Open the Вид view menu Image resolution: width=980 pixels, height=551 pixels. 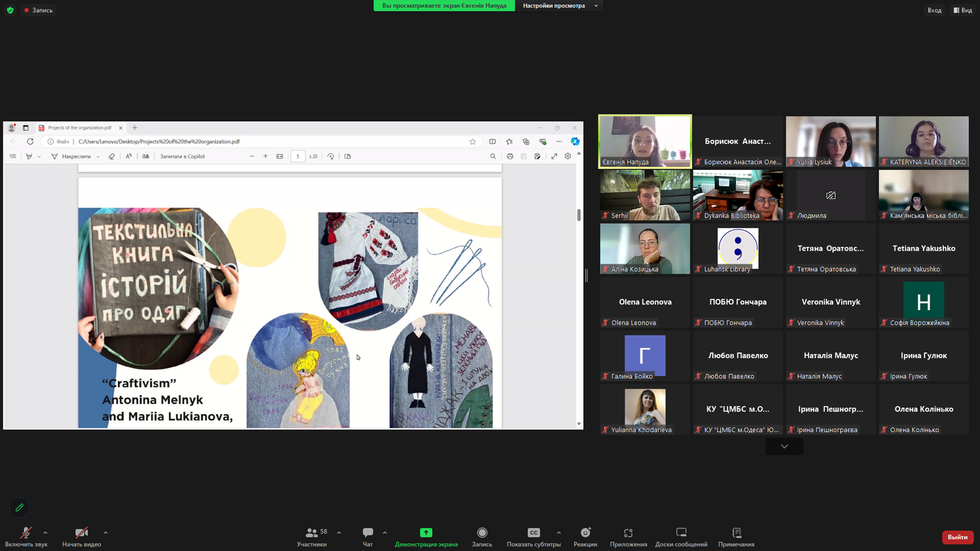click(963, 10)
